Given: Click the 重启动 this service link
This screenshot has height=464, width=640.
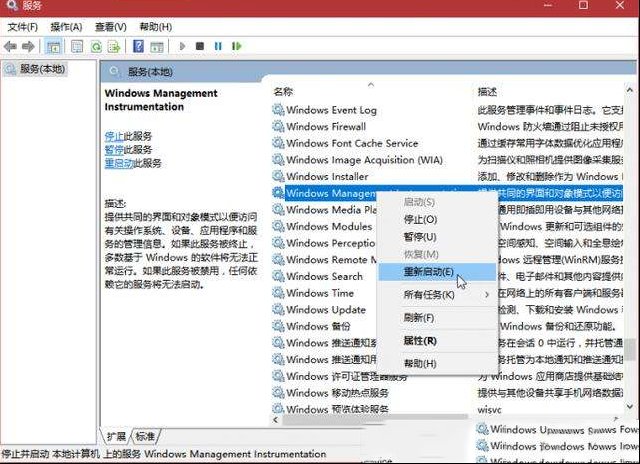Looking at the screenshot, I should click(x=119, y=163).
